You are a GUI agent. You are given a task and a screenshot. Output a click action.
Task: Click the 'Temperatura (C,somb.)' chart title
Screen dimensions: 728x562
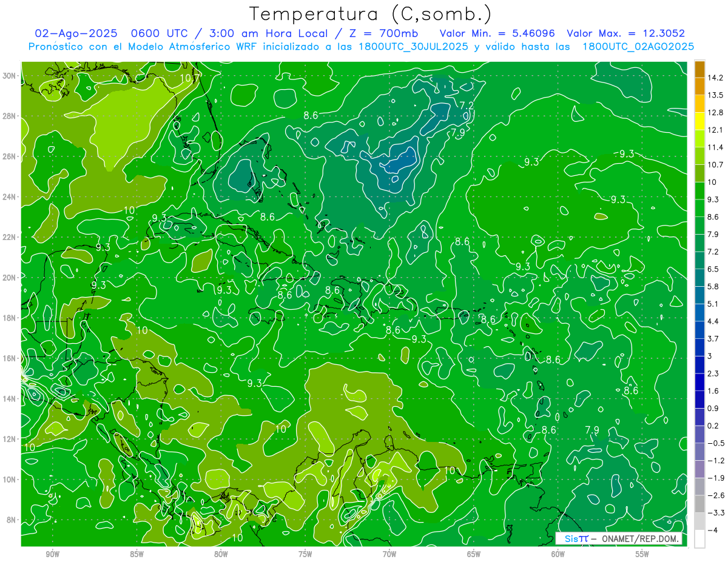click(x=371, y=14)
